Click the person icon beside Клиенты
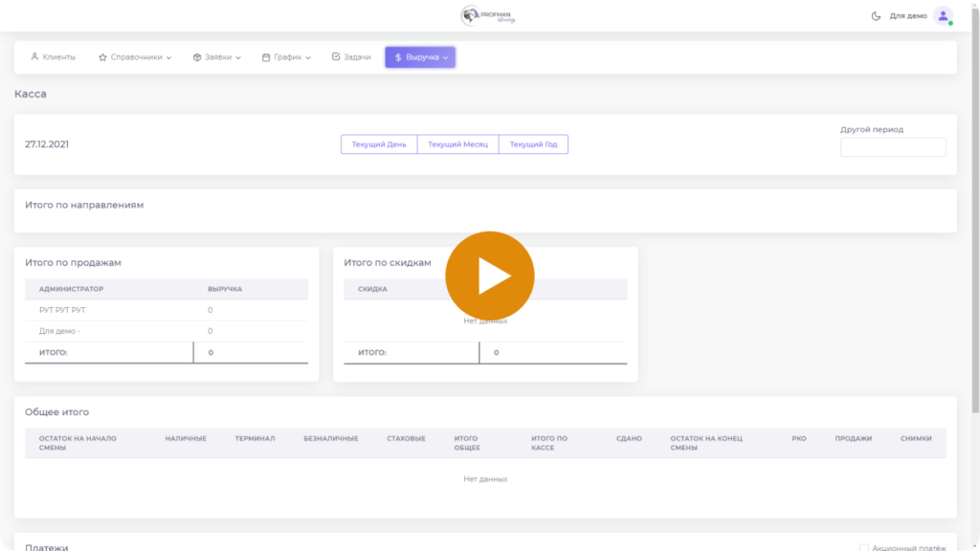 35,57
